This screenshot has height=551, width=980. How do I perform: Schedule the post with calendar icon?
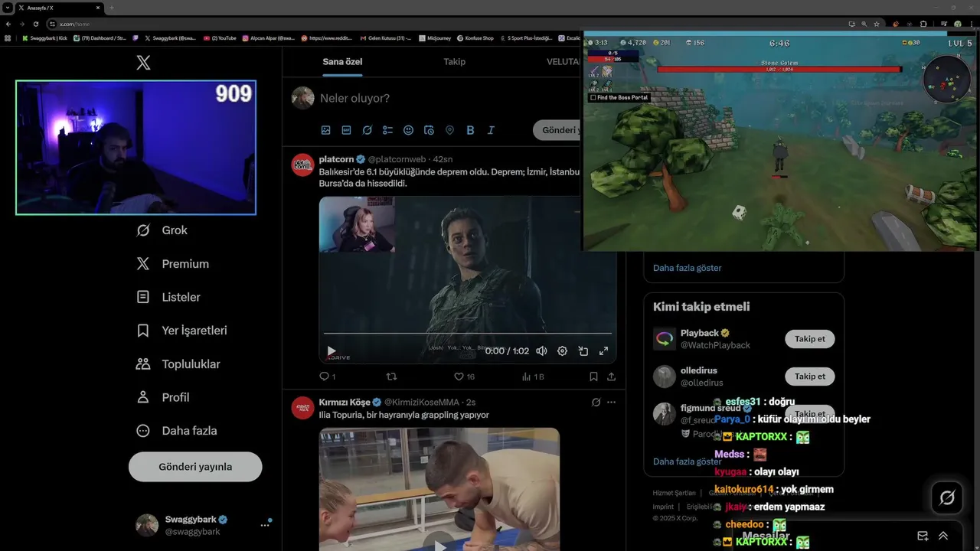click(x=429, y=130)
